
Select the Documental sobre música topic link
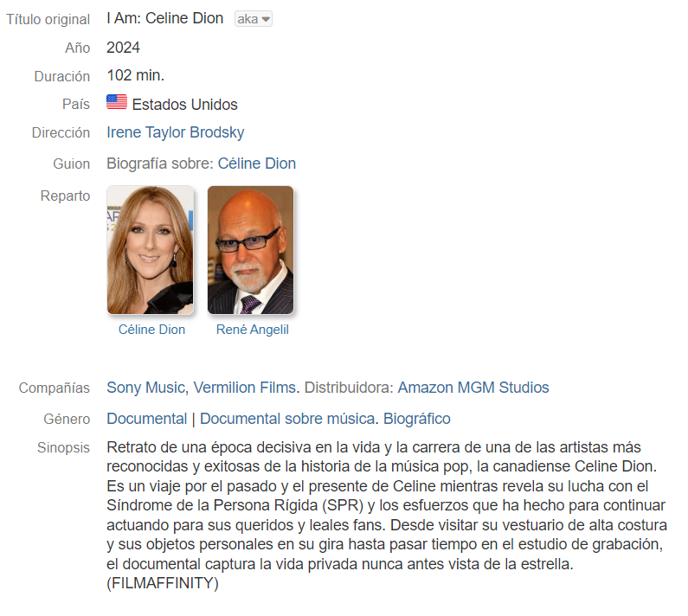point(287,419)
